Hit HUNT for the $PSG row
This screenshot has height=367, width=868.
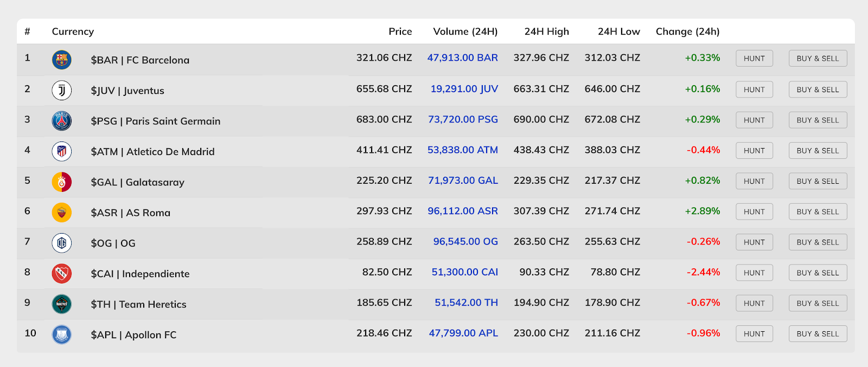[754, 120]
